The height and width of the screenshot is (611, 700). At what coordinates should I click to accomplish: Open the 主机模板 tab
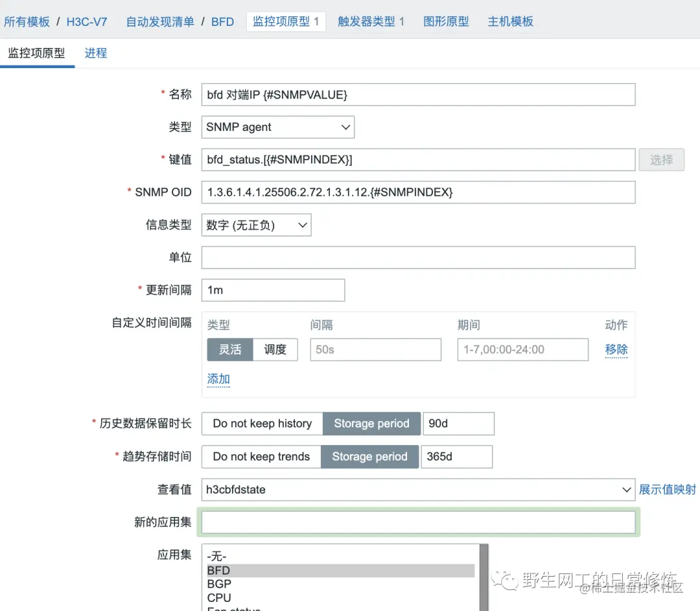click(x=510, y=21)
